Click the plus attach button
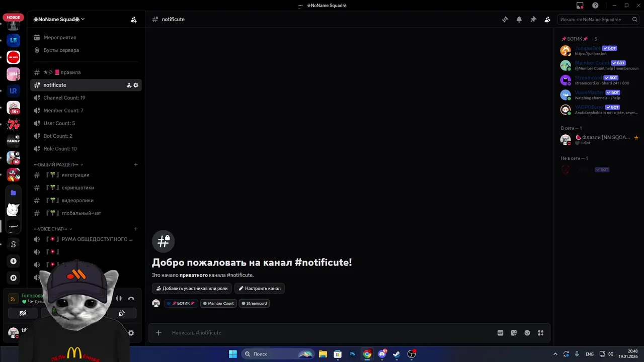The height and width of the screenshot is (362, 644). tap(158, 333)
